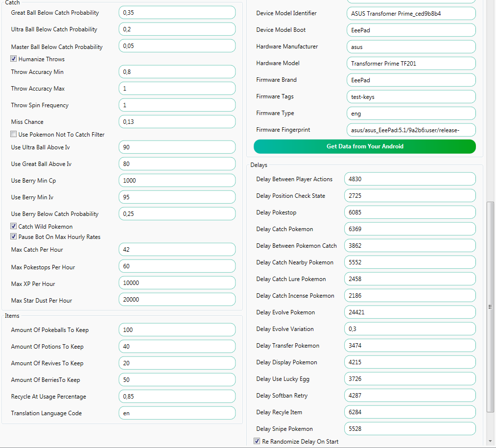Edit Master Ball Below Catch Probability field
496x448 pixels.
coord(177,46)
